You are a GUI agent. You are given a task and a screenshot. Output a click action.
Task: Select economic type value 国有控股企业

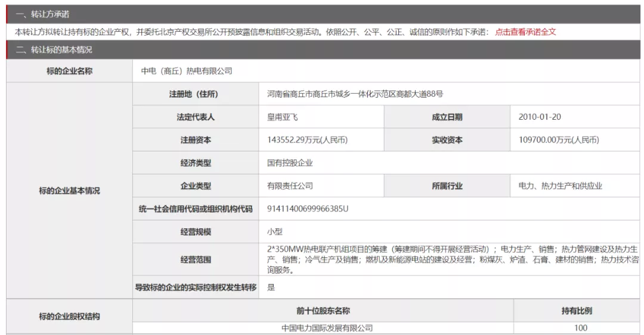coord(290,163)
